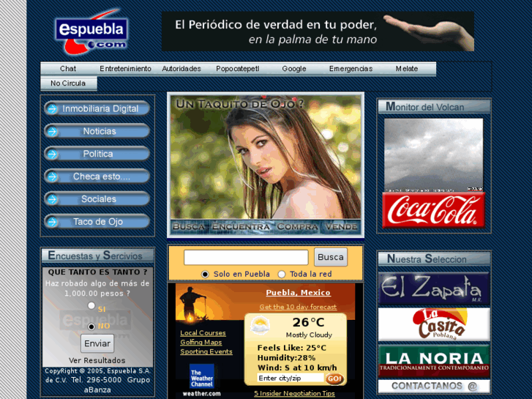Screen dimensions: 532x399
Task: Open the Local Courses link
Action: (203, 333)
